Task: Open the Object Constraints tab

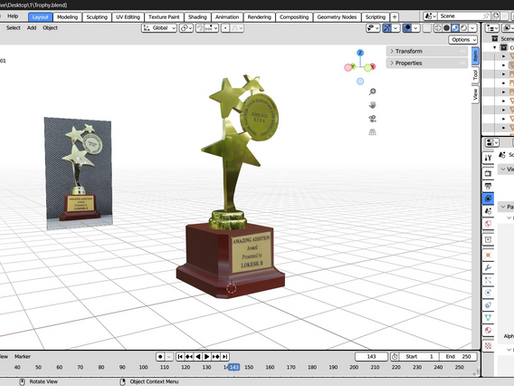Action: [x=488, y=305]
